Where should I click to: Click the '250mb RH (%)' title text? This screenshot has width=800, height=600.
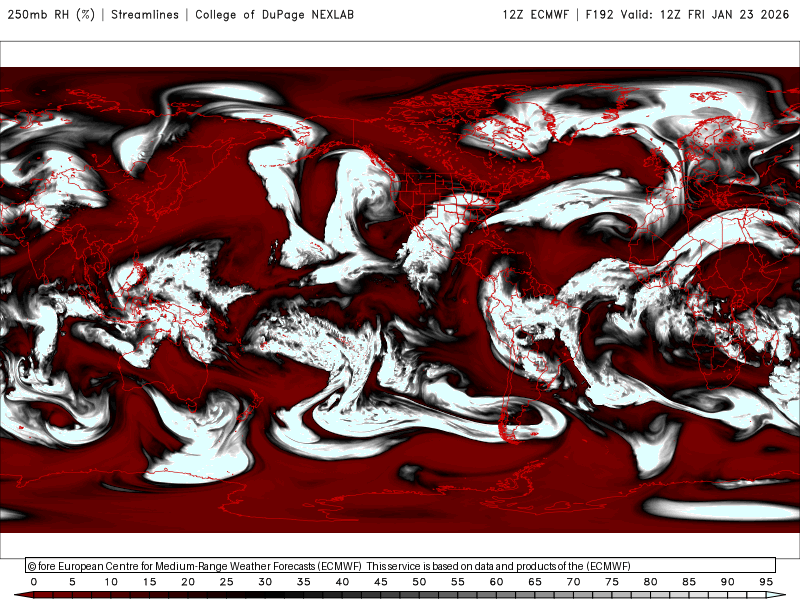point(51,14)
